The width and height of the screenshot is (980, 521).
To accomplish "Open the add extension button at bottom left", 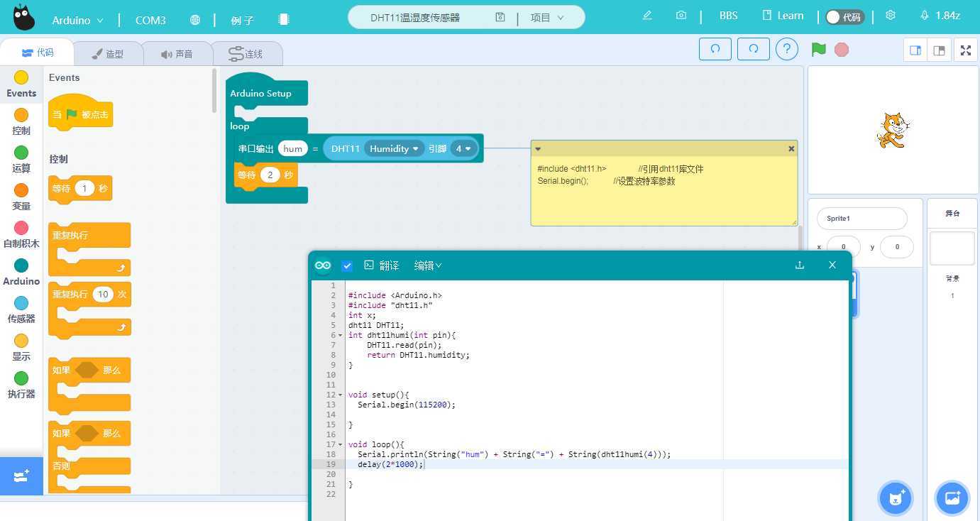I will pos(21,476).
